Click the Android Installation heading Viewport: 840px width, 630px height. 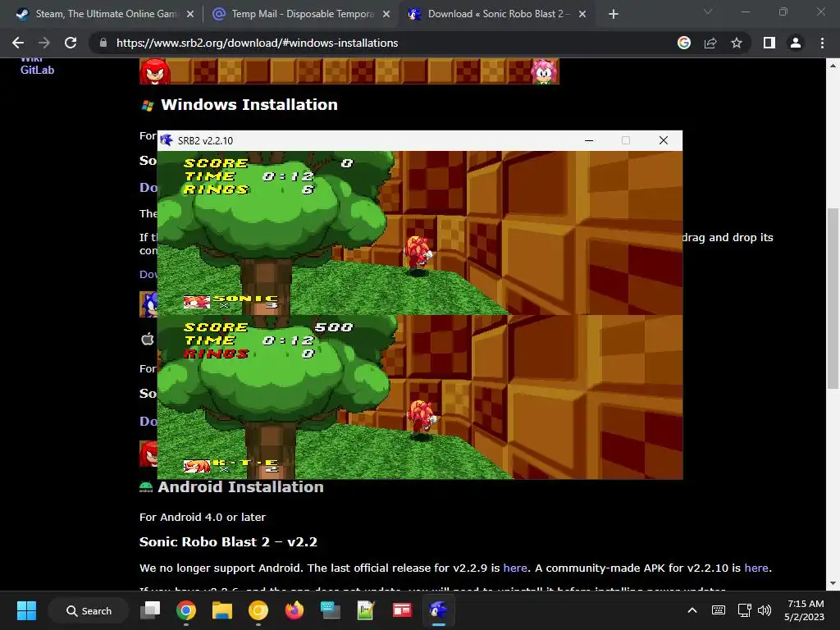(240, 487)
